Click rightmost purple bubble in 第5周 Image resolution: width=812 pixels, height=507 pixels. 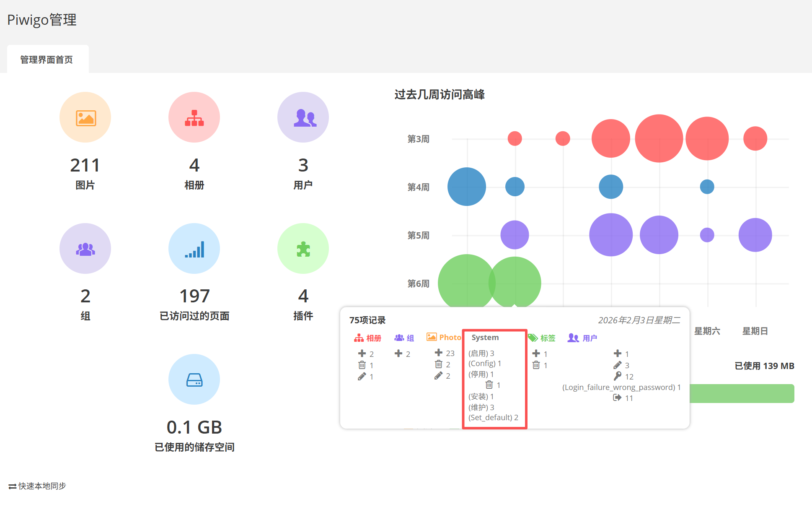click(755, 235)
